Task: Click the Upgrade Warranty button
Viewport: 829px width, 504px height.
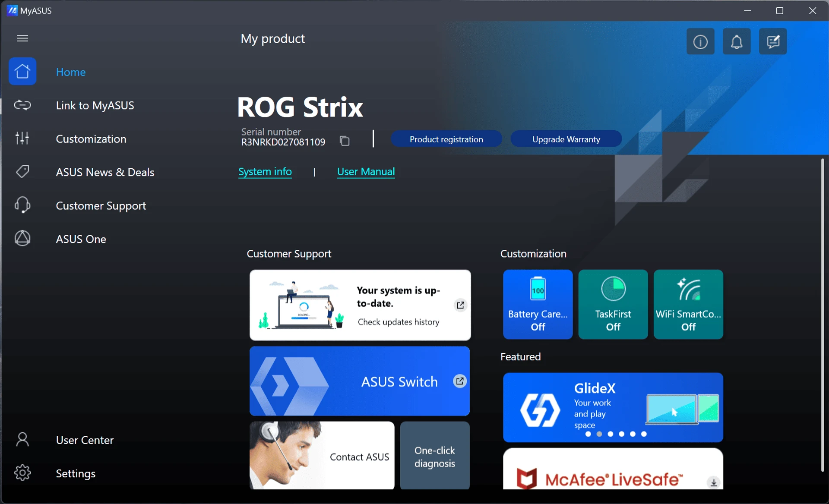Action: 566,139
